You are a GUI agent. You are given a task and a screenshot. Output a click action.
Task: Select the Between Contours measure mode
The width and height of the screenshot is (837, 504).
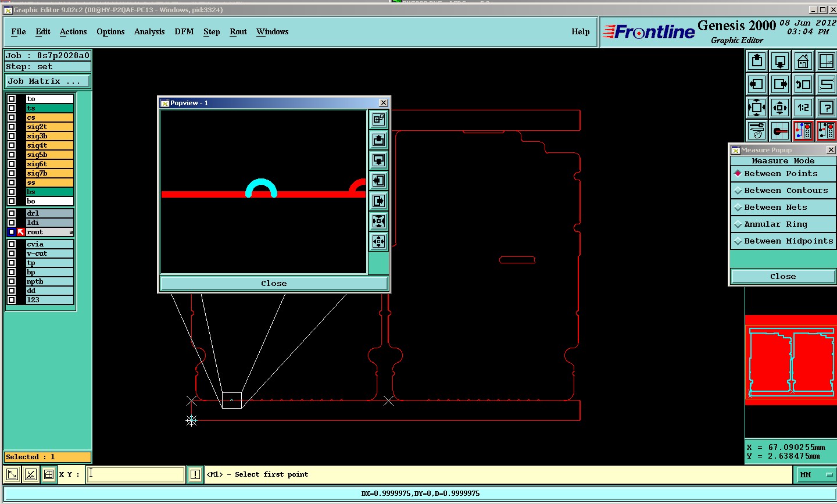click(783, 191)
